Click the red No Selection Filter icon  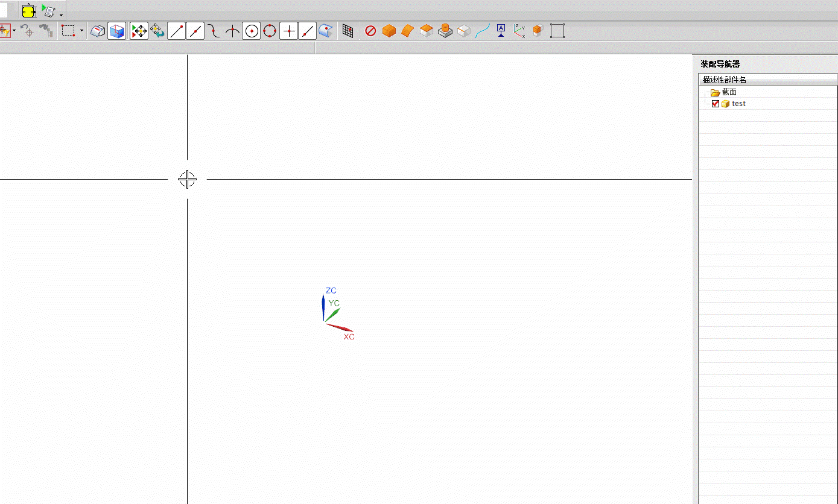tap(370, 31)
